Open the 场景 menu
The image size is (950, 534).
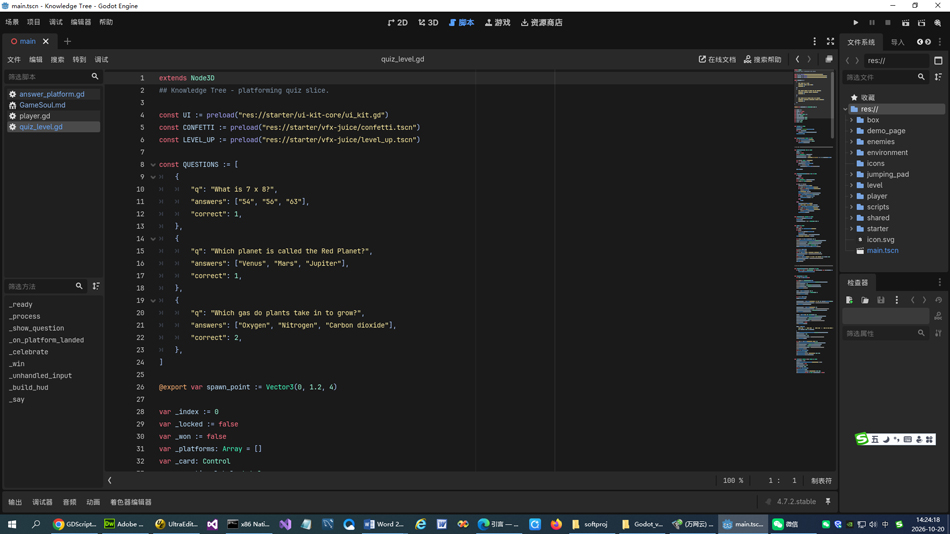point(12,22)
